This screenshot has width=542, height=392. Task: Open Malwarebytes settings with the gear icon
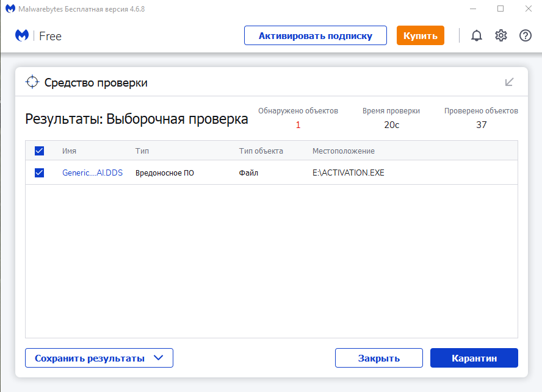[x=501, y=35]
